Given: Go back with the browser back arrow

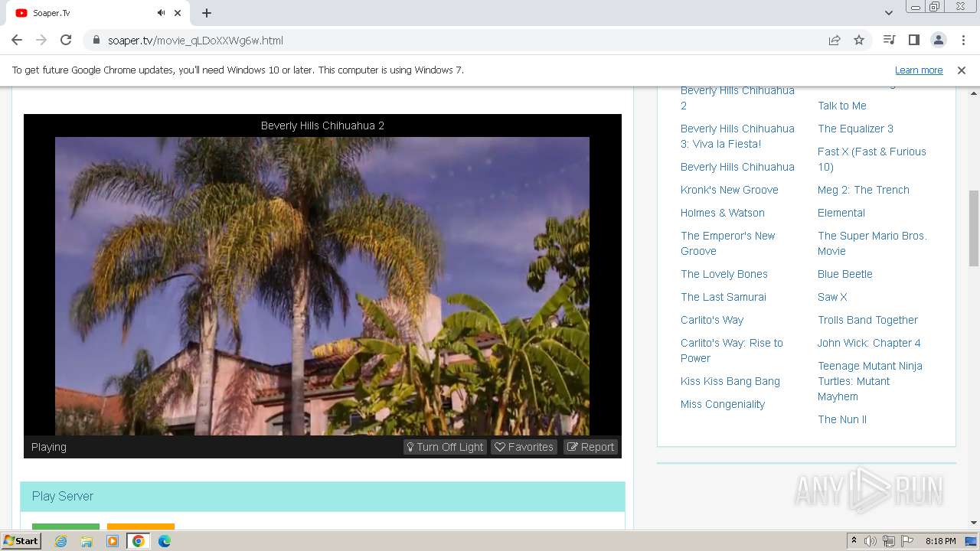Looking at the screenshot, I should point(17,41).
